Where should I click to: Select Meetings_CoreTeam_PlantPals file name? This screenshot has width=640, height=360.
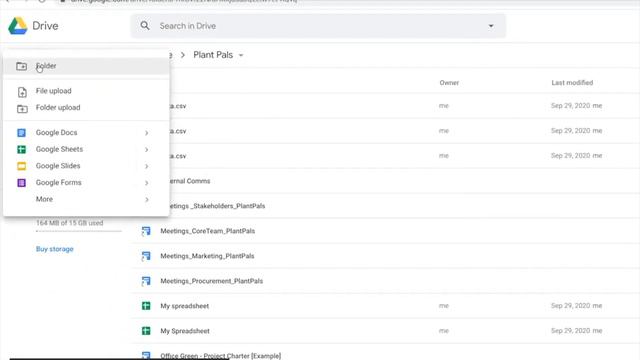point(207,231)
